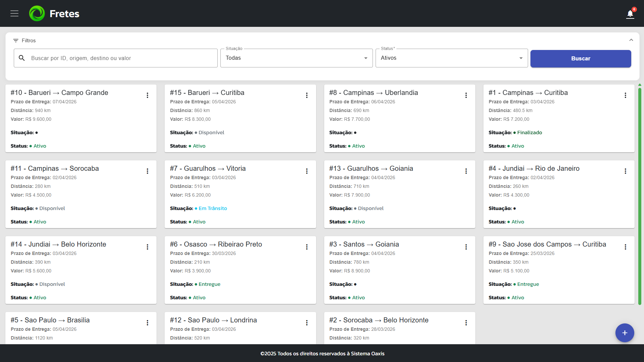Image resolution: width=644 pixels, height=362 pixels.
Task: Open more options for freight #6
Action: [x=307, y=247]
